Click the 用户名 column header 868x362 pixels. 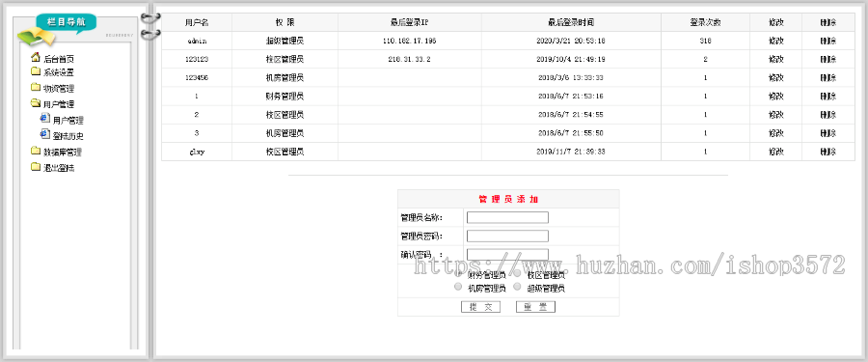pyautogui.click(x=197, y=23)
